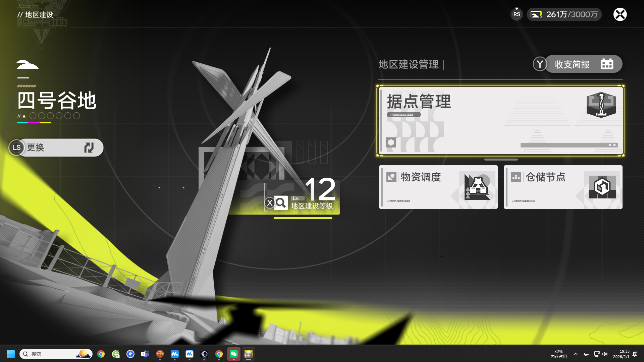Viewport: 644px width, 362px height.
Task: Open the 物资调度 supply dispatch card
Action: [x=438, y=187]
